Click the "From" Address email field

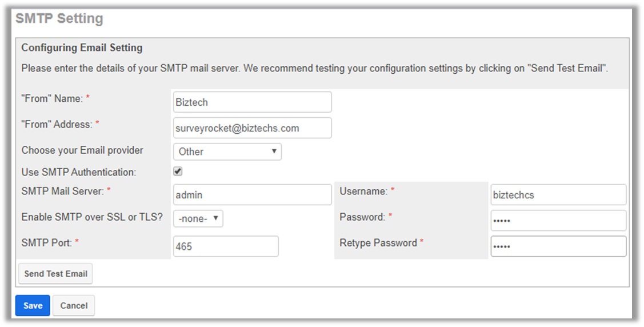(252, 128)
